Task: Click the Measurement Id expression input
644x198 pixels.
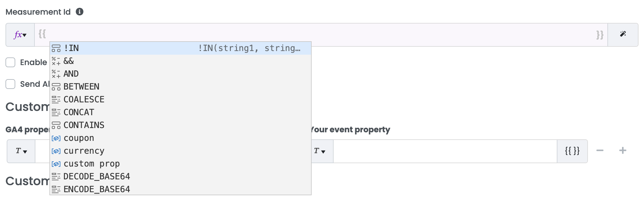Action: (320, 35)
